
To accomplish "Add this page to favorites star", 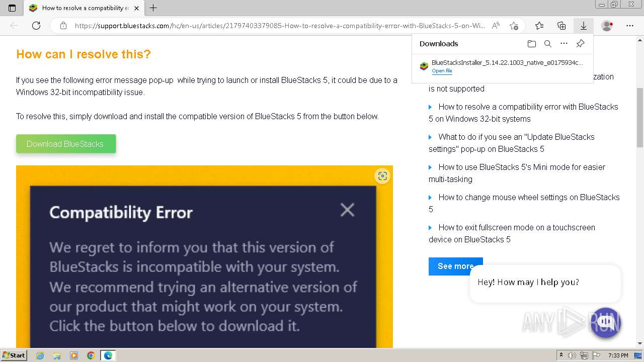I will pyautogui.click(x=514, y=26).
